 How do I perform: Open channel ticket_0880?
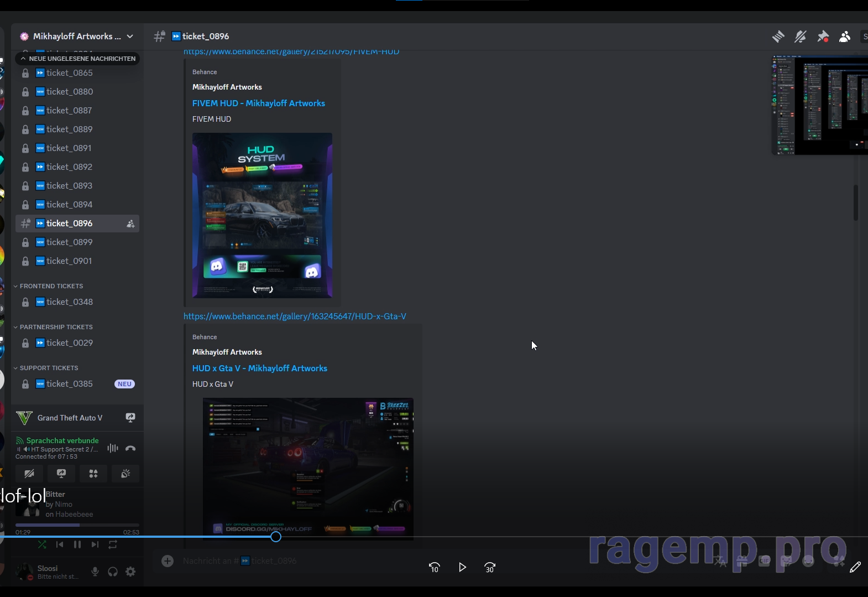pyautogui.click(x=77, y=92)
